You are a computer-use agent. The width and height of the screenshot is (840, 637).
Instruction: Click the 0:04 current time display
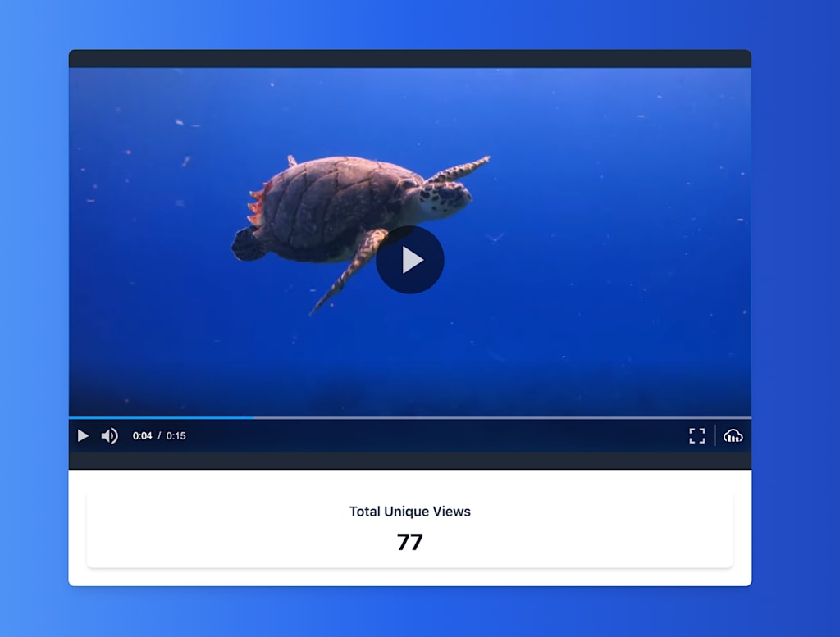coord(143,435)
